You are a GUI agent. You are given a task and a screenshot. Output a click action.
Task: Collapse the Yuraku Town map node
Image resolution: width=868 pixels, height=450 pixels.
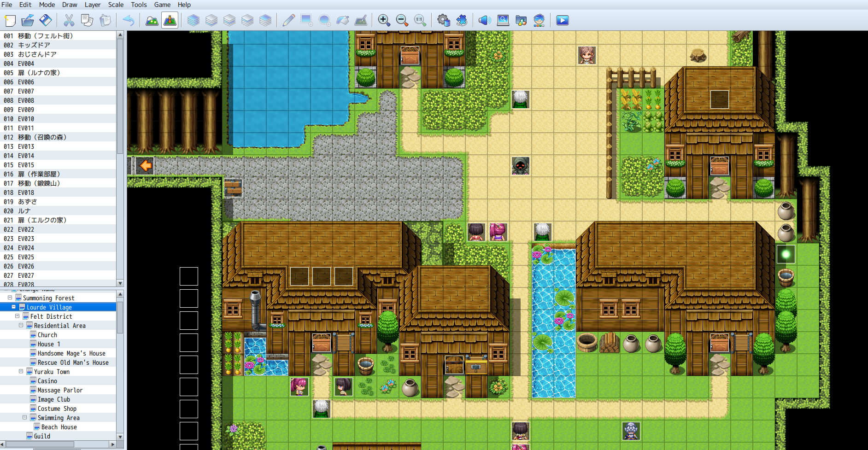21,371
